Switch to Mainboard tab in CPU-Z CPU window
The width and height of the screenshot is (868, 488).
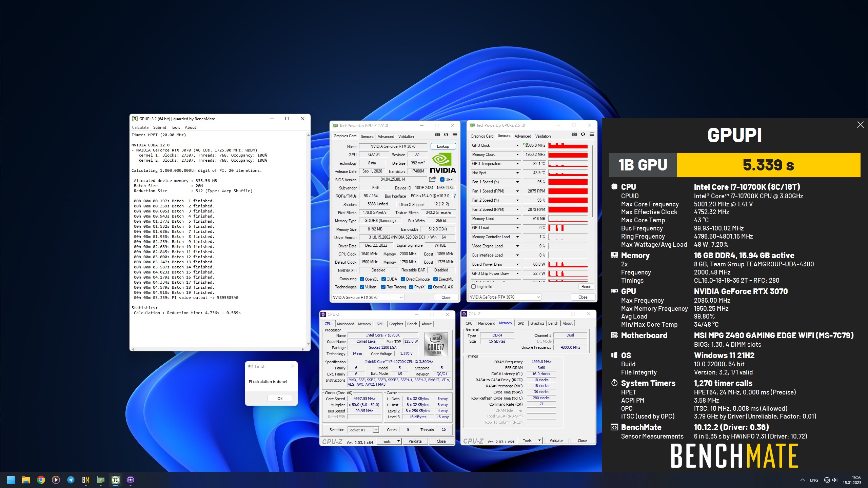(x=346, y=324)
